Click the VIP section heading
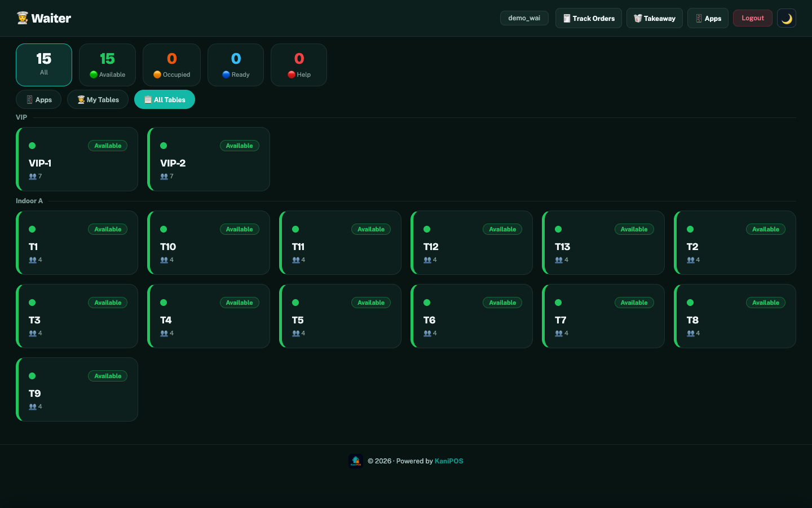This screenshot has height=508, width=812. point(21,117)
